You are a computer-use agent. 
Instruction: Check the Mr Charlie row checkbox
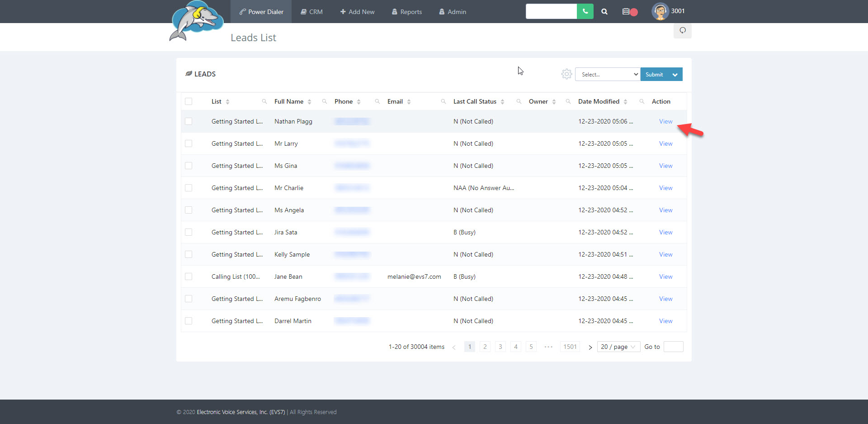[x=189, y=188]
